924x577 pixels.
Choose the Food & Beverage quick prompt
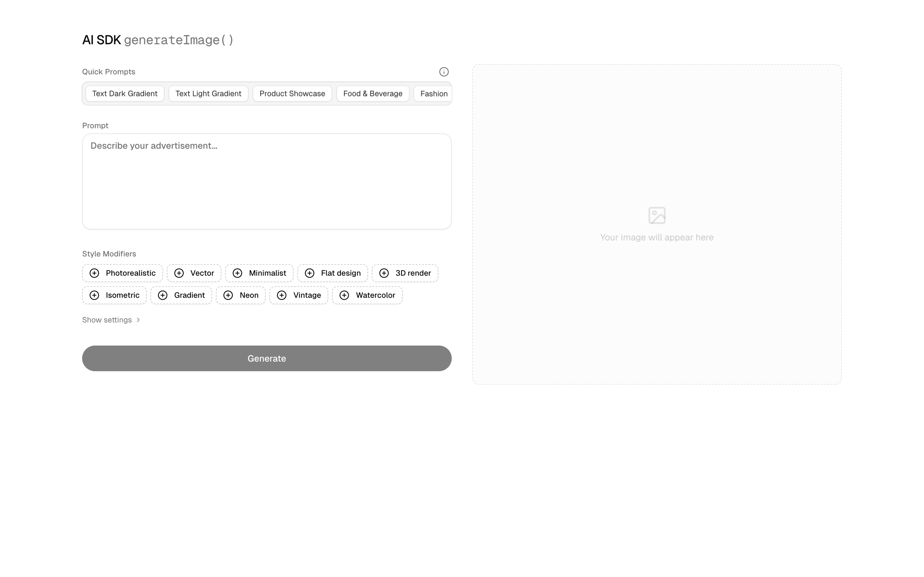click(x=373, y=94)
